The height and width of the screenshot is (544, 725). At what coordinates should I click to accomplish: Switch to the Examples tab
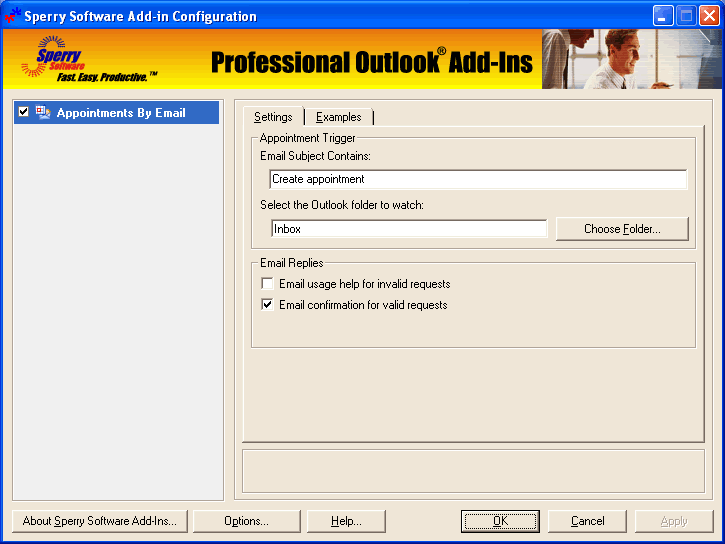pyautogui.click(x=338, y=117)
